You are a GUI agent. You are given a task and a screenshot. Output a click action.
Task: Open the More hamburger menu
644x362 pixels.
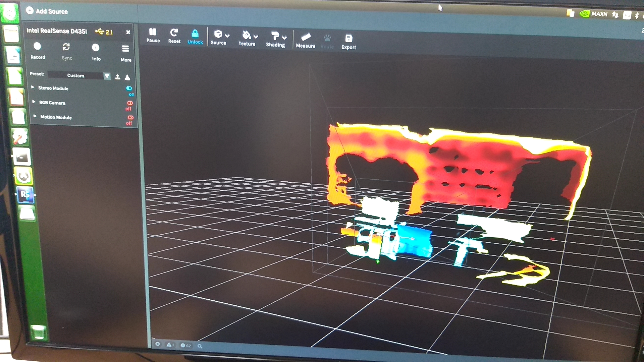click(125, 49)
